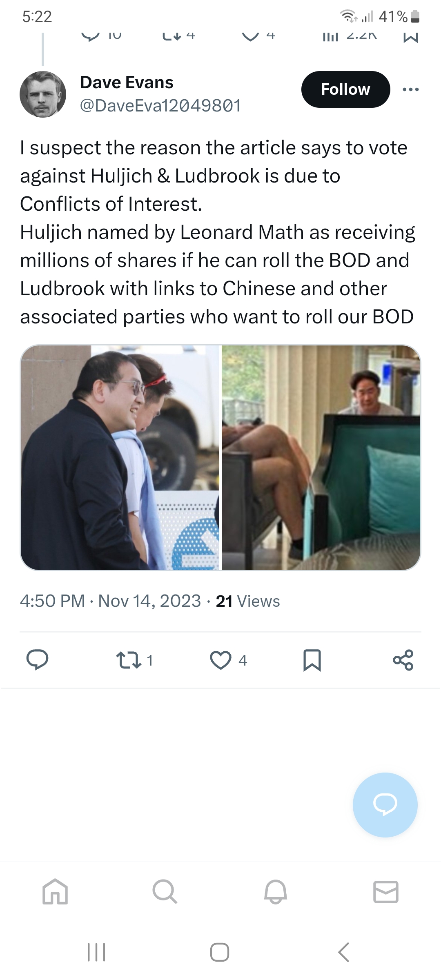Viewport: 441px width, 980px height.
Task: View left photo of man in glasses
Action: [120, 457]
